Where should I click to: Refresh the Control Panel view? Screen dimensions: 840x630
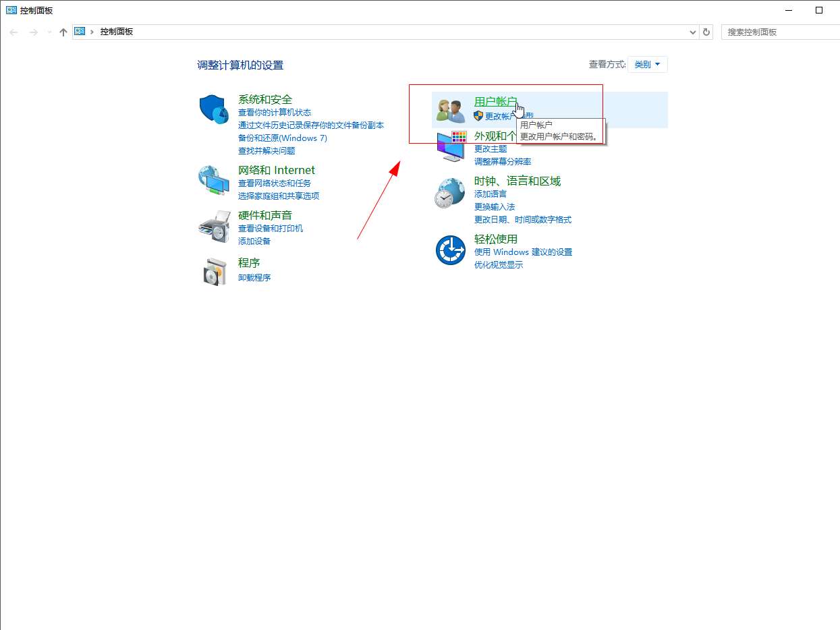click(x=706, y=32)
